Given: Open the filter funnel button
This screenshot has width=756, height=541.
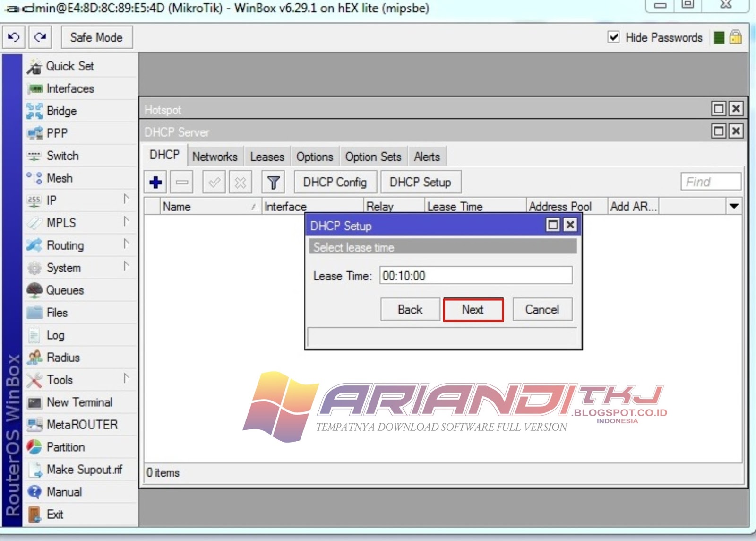Looking at the screenshot, I should tap(273, 182).
